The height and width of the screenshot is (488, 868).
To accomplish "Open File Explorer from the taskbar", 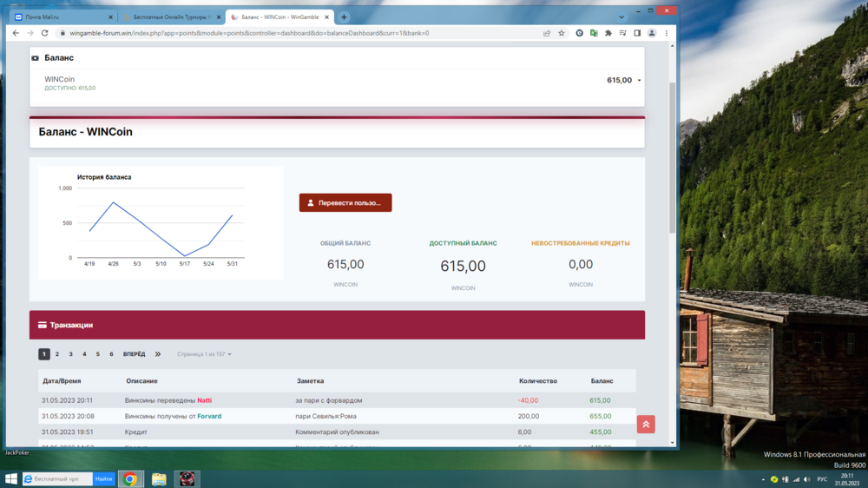I will 159,478.
